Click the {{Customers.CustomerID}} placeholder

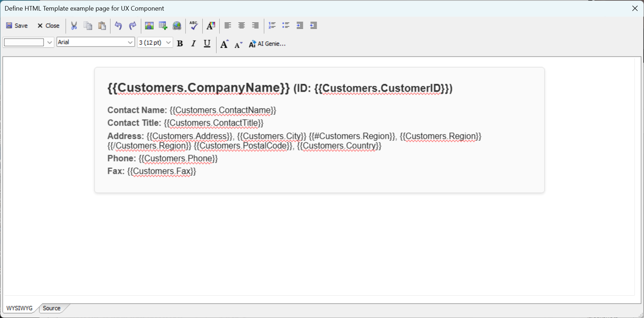(381, 88)
